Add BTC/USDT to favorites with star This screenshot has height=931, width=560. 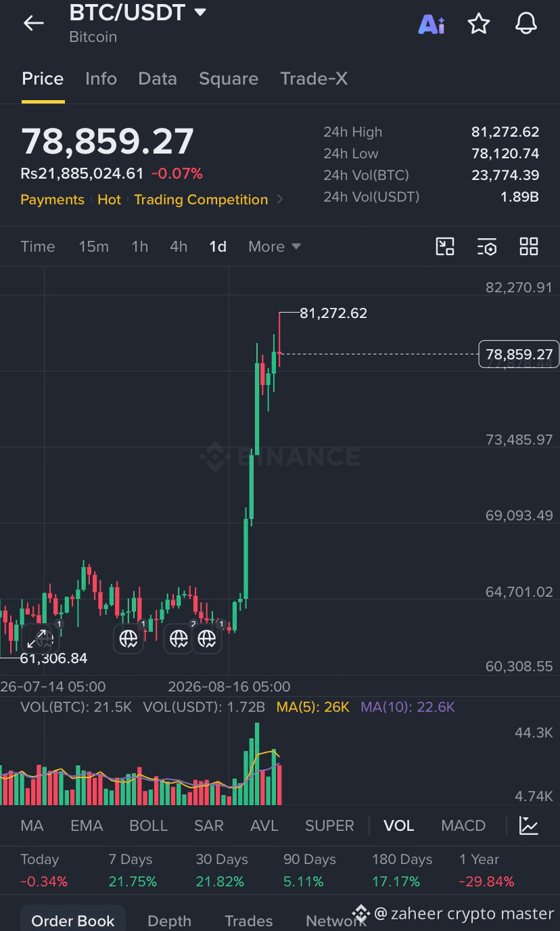tap(479, 24)
